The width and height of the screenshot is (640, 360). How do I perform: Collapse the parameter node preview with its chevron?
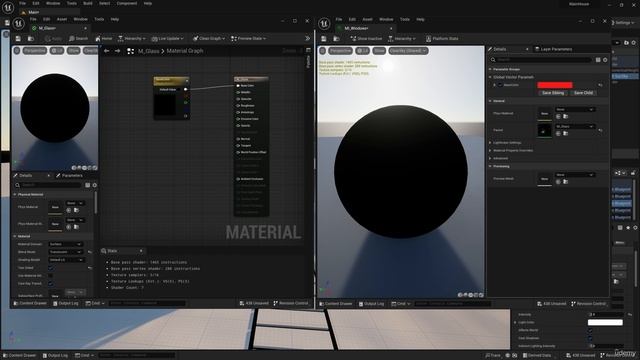(x=187, y=80)
